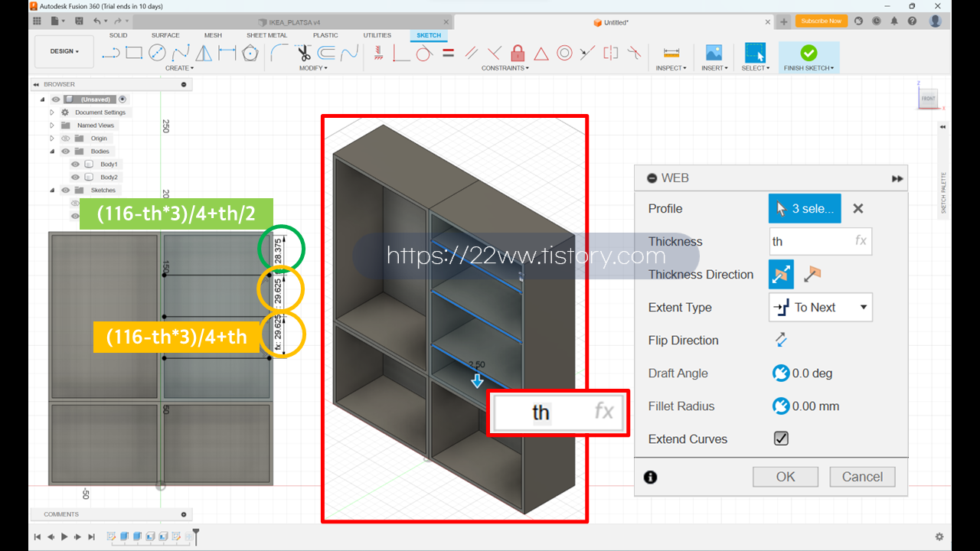Open the MODIFY dropdown menu
Screen dimensions: 980x551
(x=313, y=68)
